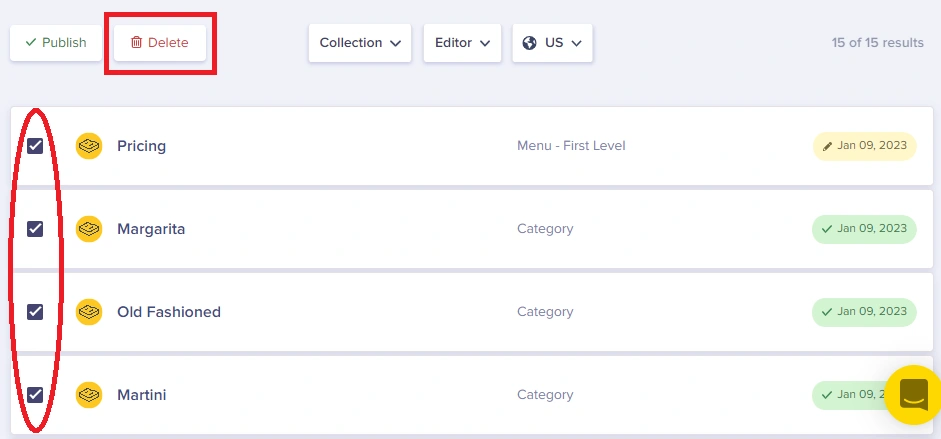Click Pricing's yellow draft date badge
This screenshot has width=941, height=439.
click(864, 146)
